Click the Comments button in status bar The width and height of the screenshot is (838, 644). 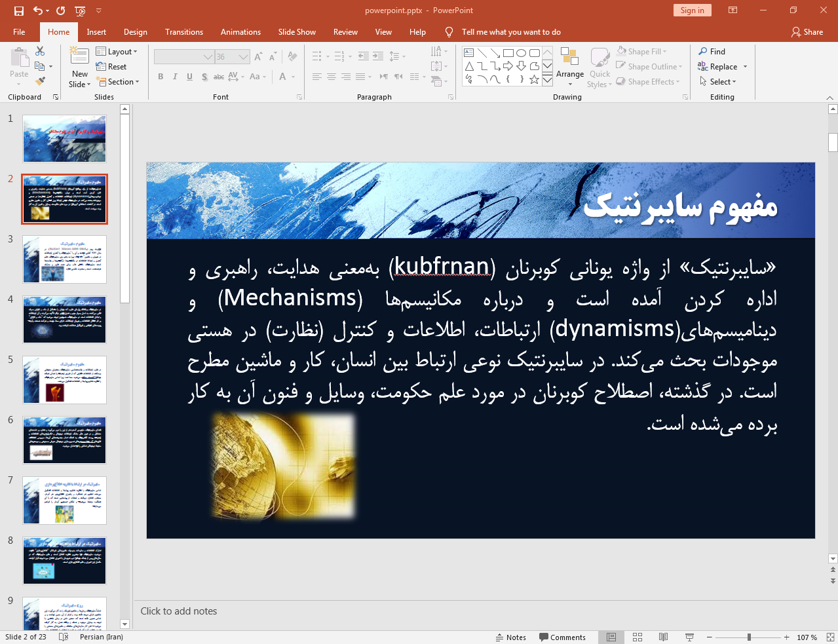click(562, 637)
